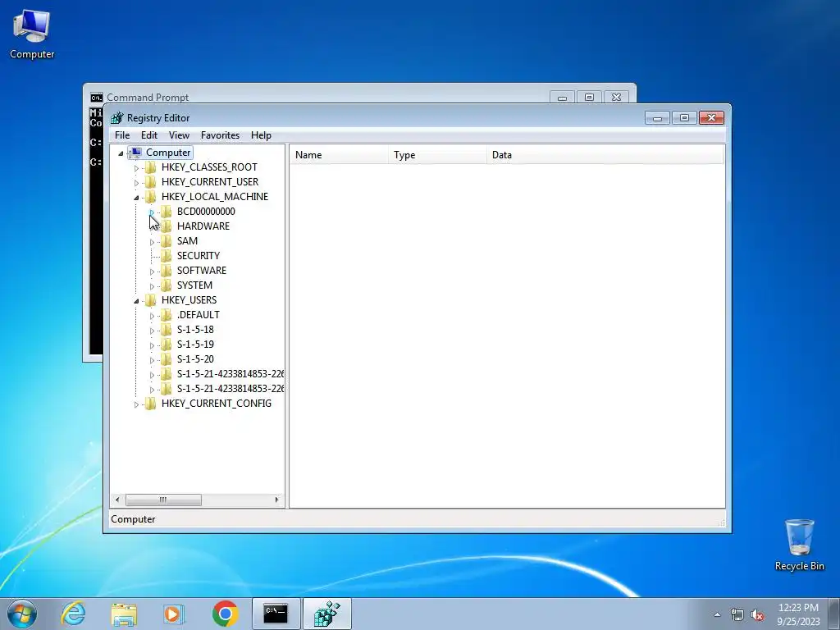Open the View menu

179,135
